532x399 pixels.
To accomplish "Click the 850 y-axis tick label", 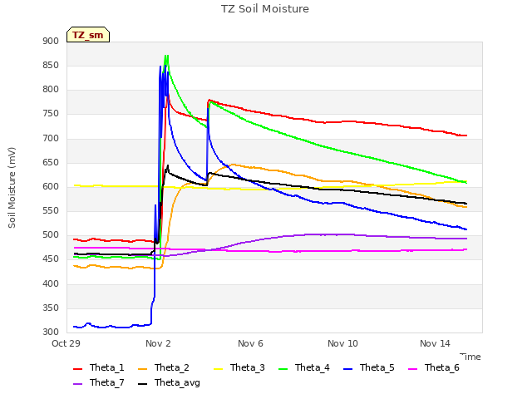I will pos(51,65).
